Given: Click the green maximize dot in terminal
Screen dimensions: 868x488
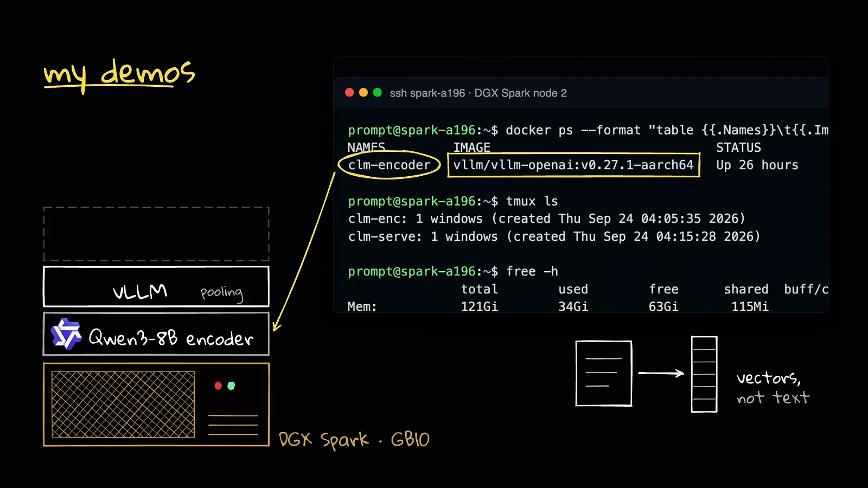Looking at the screenshot, I should point(378,93).
